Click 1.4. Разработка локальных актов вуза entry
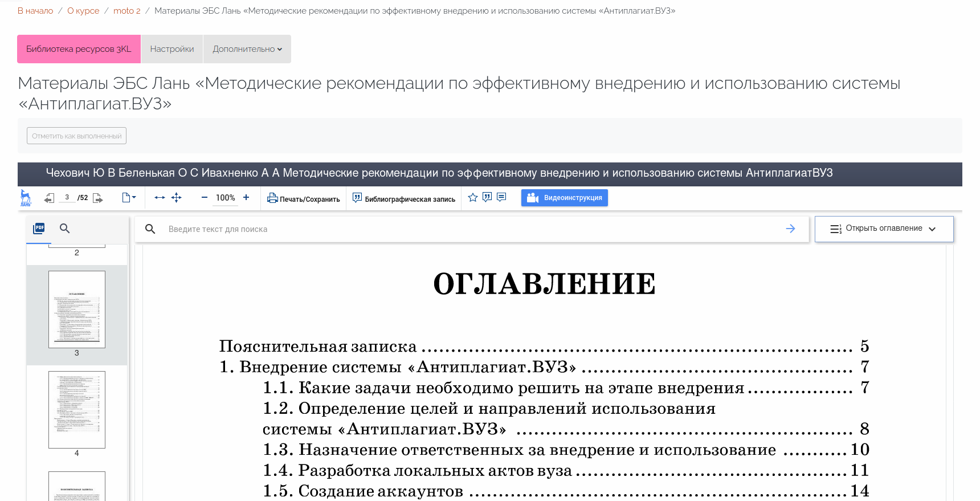This screenshot has height=501, width=980. (566, 471)
